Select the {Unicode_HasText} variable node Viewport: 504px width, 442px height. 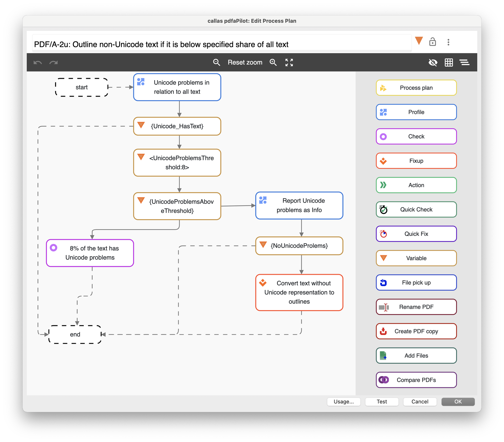click(x=177, y=126)
